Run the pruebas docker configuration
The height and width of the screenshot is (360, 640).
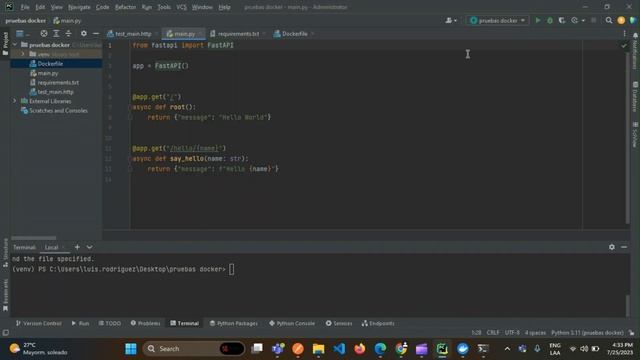click(x=538, y=20)
